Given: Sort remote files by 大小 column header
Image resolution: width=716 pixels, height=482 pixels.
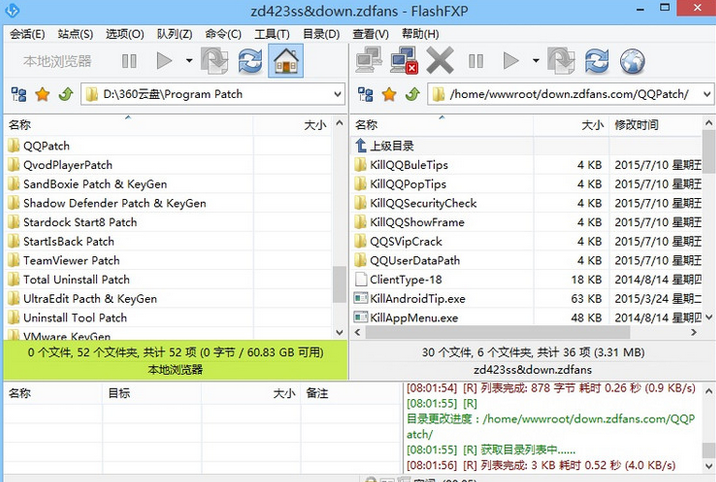Looking at the screenshot, I should tap(571, 125).
